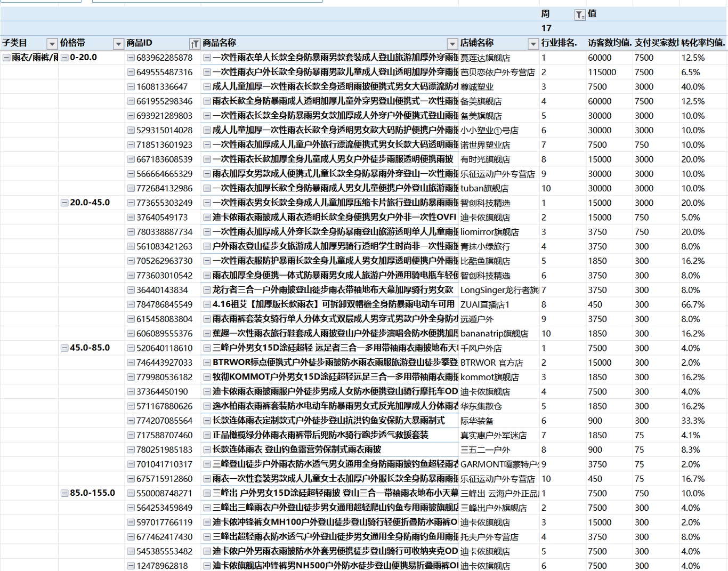Collapse product ID 520640118610 row
The width and height of the screenshot is (728, 571).
[x=131, y=348]
